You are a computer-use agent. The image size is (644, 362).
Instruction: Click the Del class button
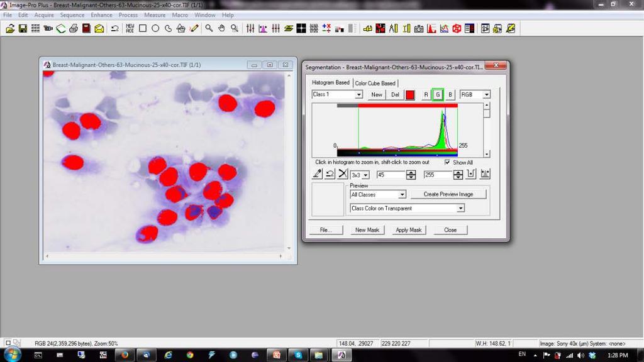[395, 95]
